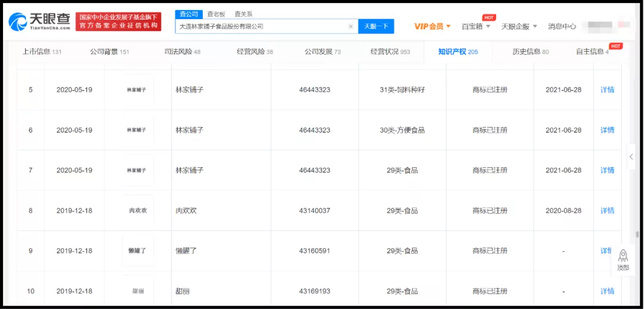This screenshot has height=309, width=644.
Task: Open the 历史信息 tab
Action: tap(531, 52)
